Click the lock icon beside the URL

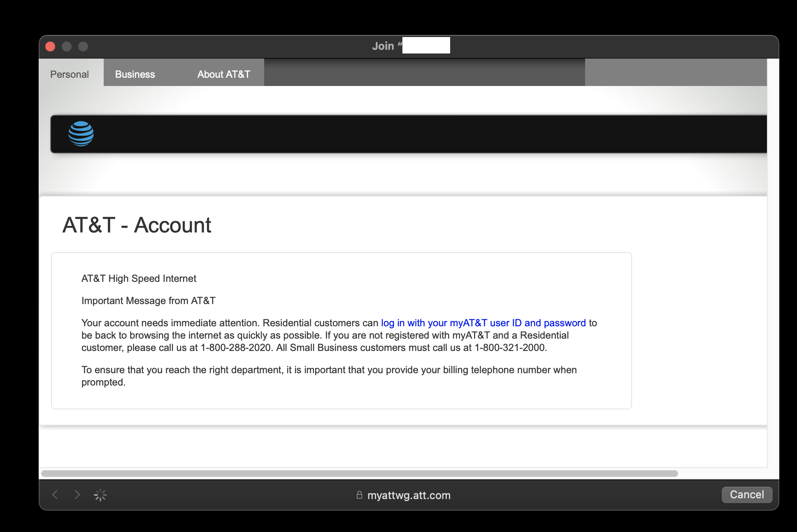359,495
